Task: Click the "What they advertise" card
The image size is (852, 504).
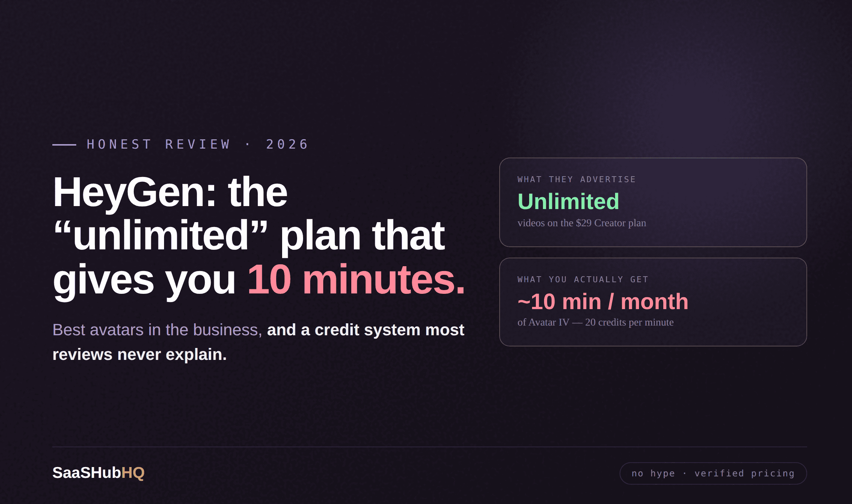Action: pos(653,202)
